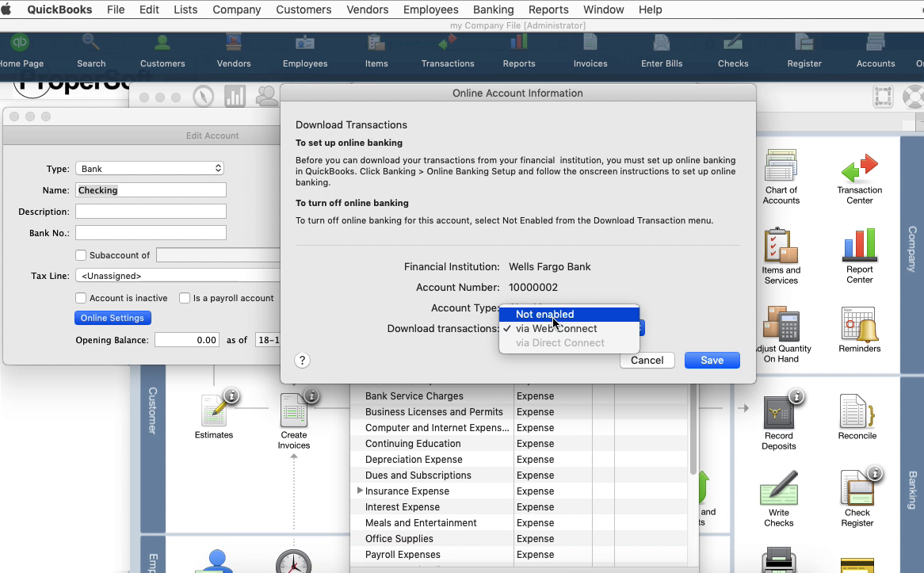Click the Save button
The width and height of the screenshot is (924, 573).
pyautogui.click(x=712, y=360)
